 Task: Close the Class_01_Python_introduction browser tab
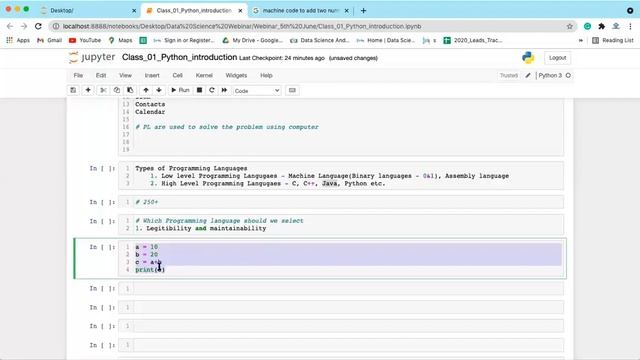(240, 11)
